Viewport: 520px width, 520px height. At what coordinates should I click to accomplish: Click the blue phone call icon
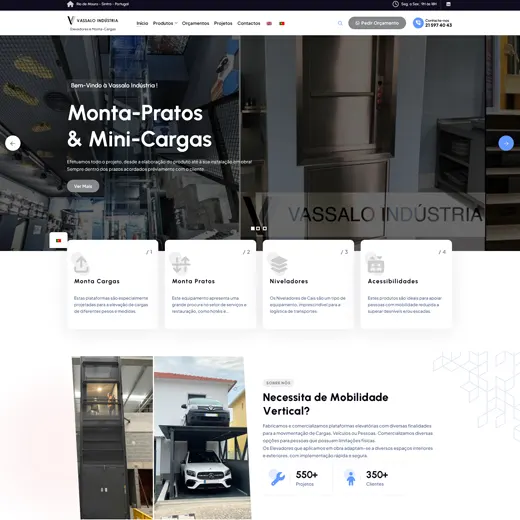418,23
